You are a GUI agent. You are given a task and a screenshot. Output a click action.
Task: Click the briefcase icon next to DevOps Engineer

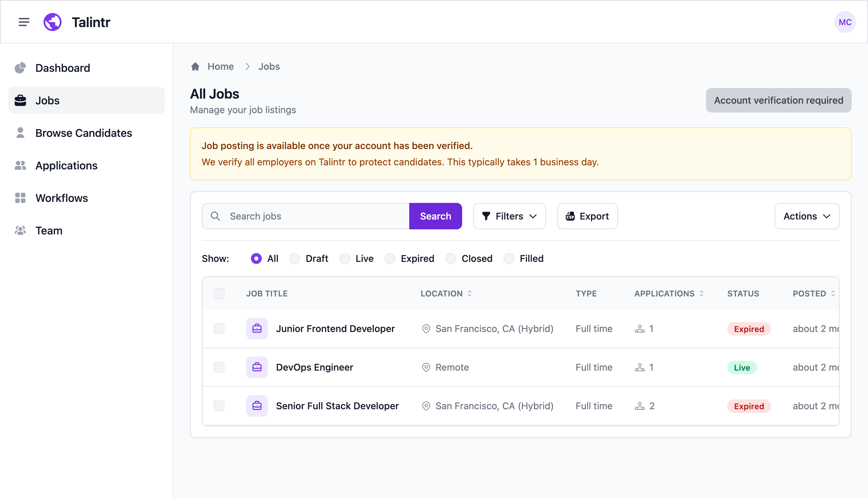tap(257, 367)
